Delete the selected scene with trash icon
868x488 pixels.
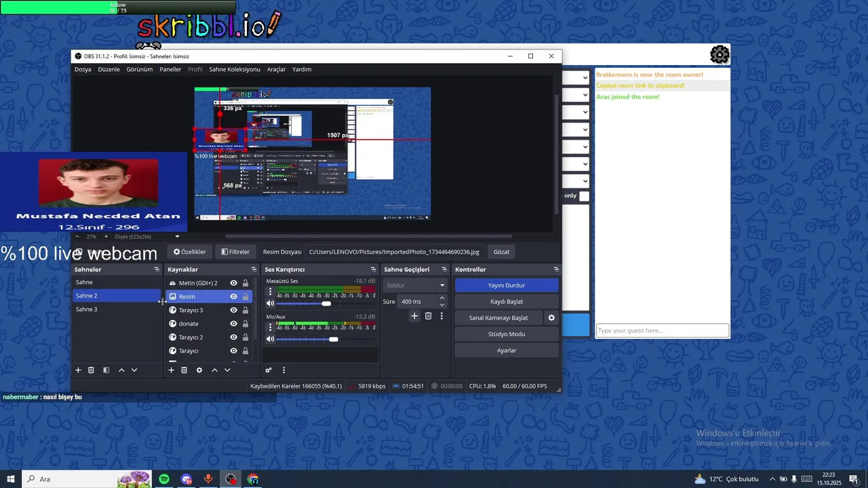(91, 370)
